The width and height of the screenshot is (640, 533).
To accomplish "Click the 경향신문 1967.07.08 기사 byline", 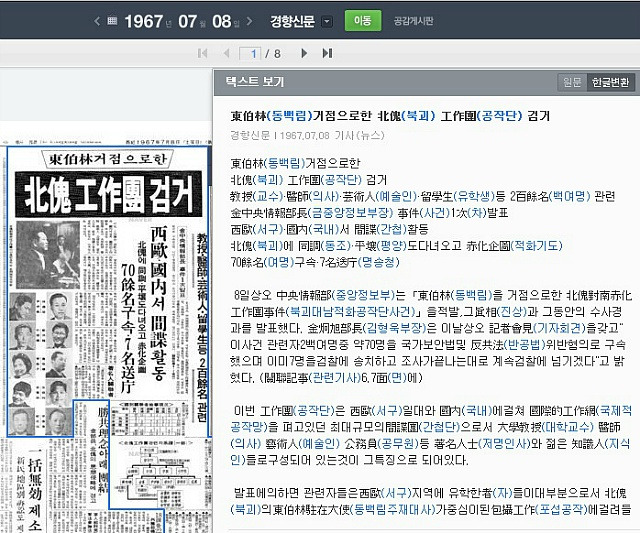I will click(307, 135).
